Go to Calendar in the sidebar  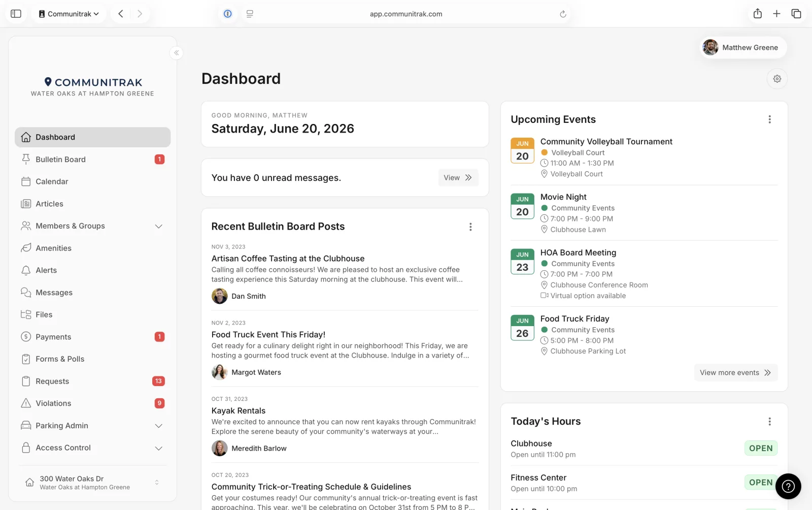point(92,181)
